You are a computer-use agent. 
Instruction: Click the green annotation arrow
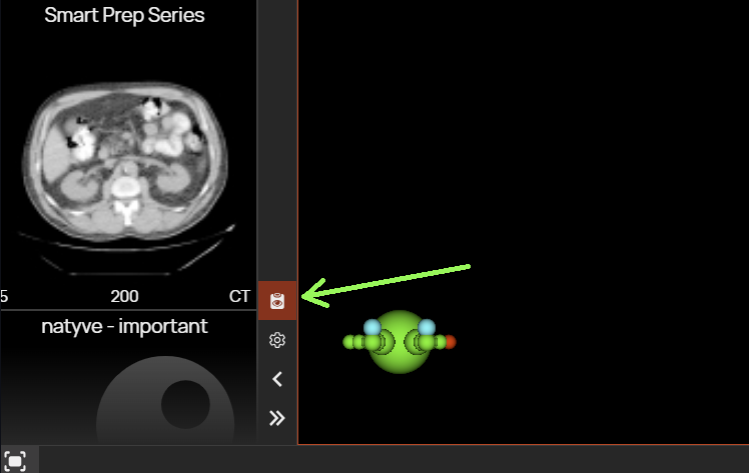click(x=386, y=286)
